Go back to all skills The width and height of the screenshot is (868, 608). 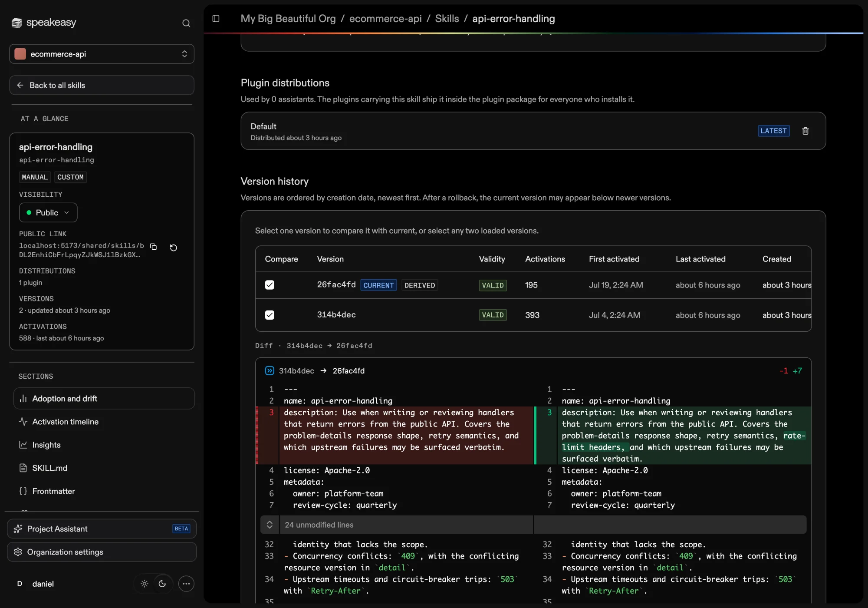pyautogui.click(x=102, y=85)
